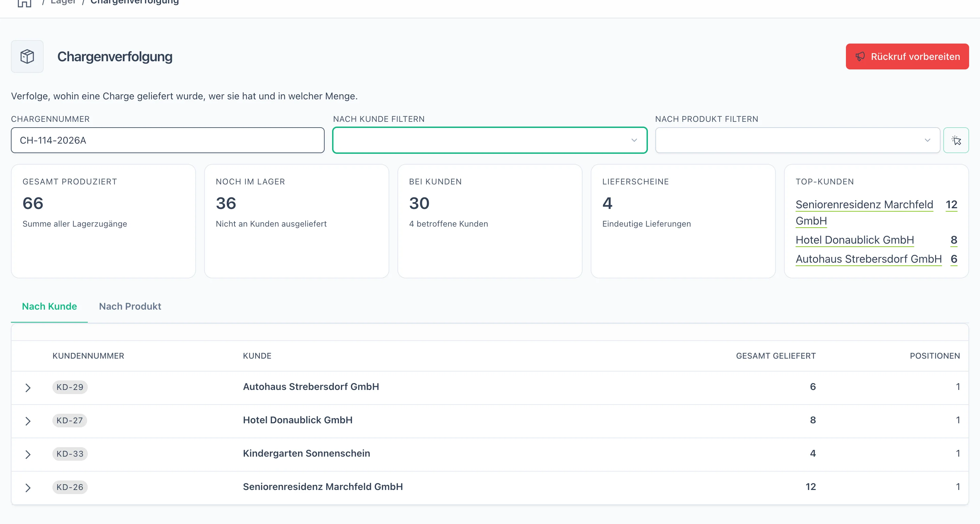Click the Rückruf vorbereiten button
This screenshot has width=980, height=524.
click(907, 57)
